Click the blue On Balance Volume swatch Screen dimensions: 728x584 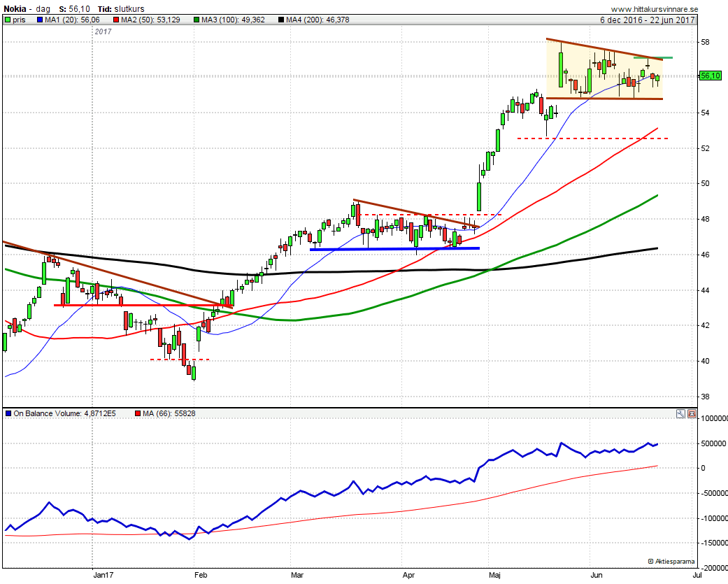(x=8, y=413)
